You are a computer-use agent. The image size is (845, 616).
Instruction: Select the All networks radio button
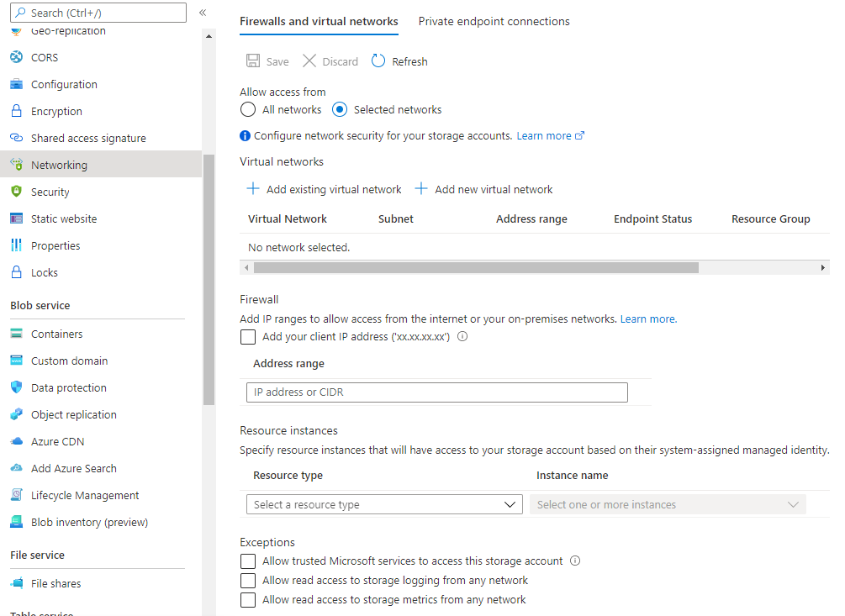248,109
